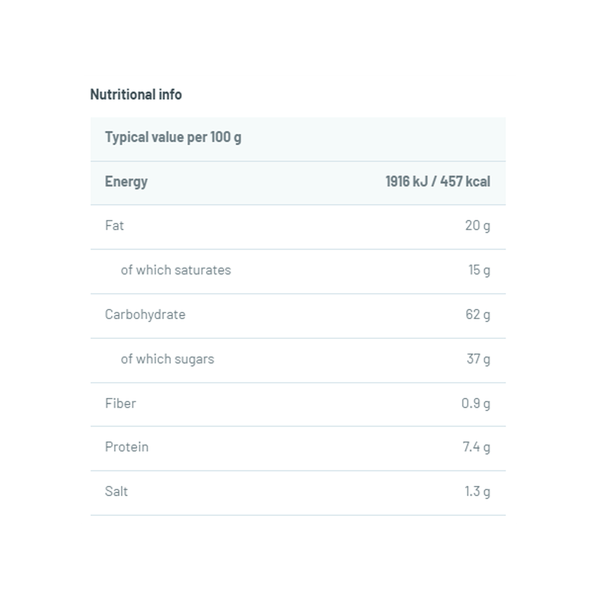This screenshot has height=600, width=600.
Task: Select the 20 g fat value
Action: [x=478, y=226]
